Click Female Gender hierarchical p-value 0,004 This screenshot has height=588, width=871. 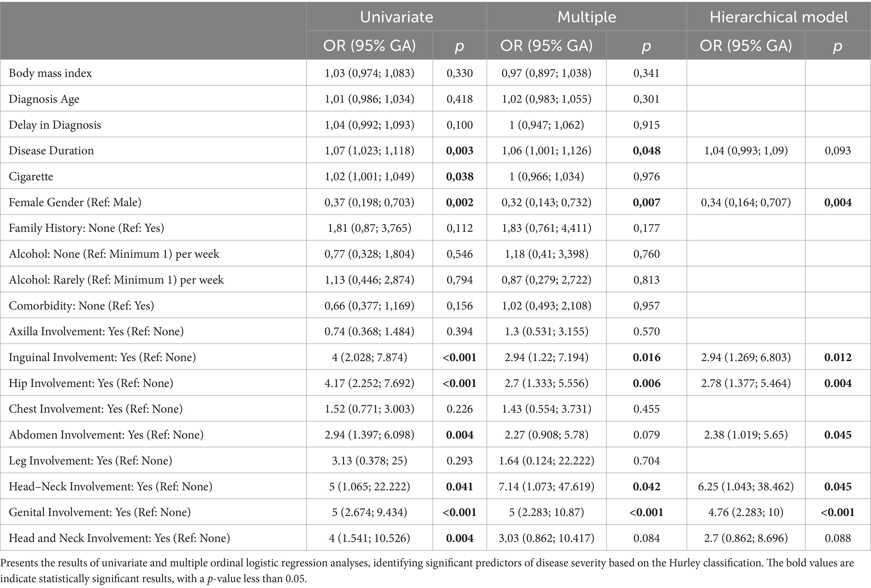click(x=838, y=202)
